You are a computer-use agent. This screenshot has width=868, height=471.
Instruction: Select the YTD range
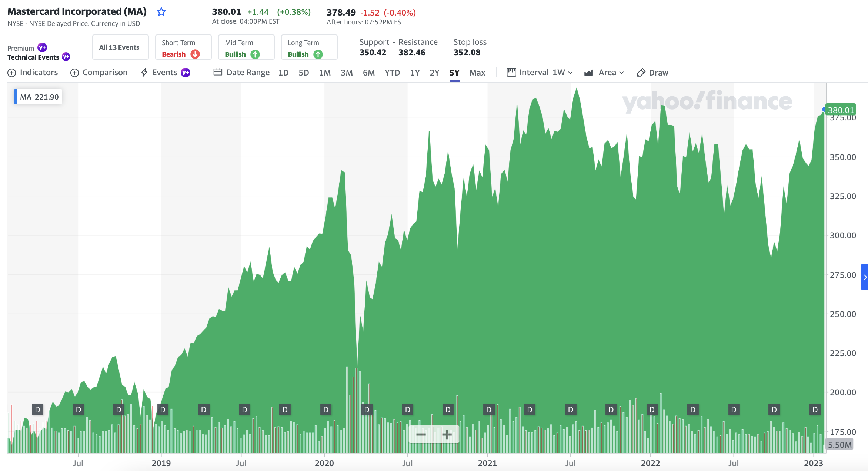(392, 73)
